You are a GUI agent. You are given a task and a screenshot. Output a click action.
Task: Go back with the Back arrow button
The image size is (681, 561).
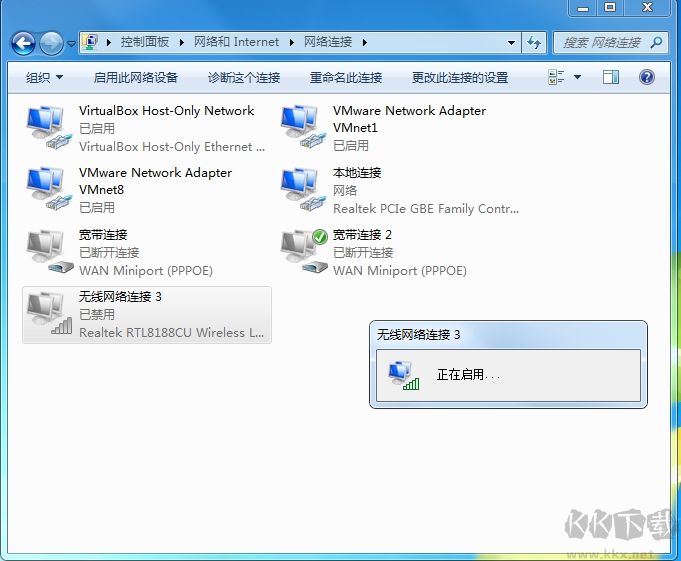coord(23,43)
